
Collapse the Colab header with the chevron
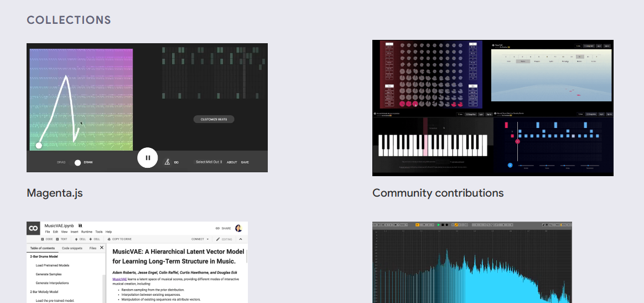[x=241, y=239]
